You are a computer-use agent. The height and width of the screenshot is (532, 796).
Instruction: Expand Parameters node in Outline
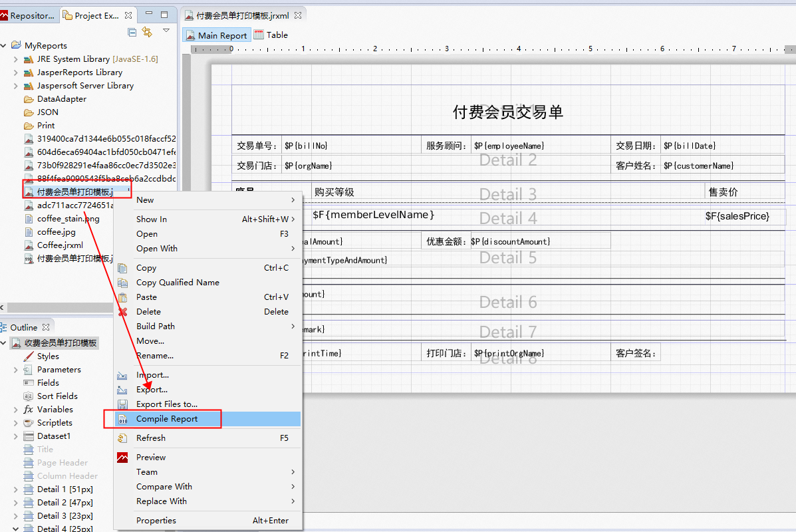tap(16, 370)
